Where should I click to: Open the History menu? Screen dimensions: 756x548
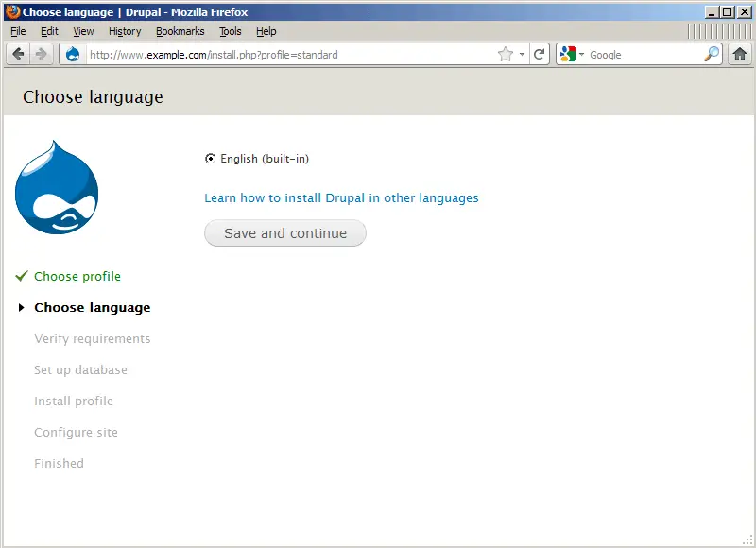pos(125,31)
